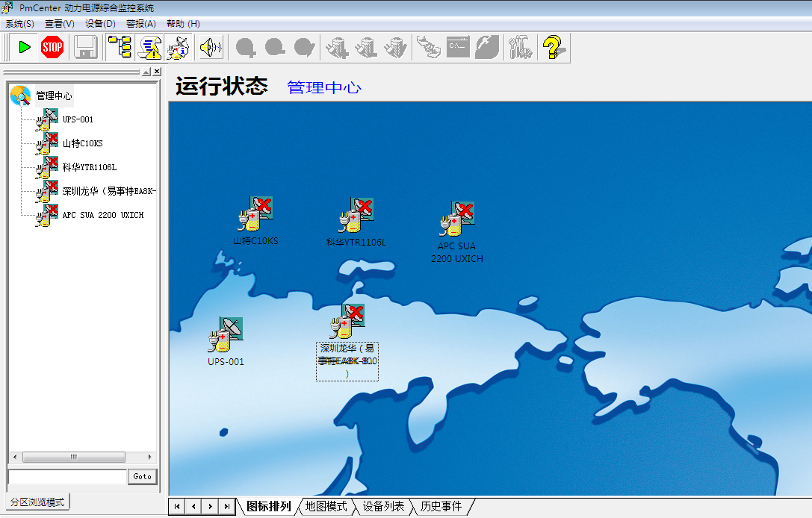Click the grayed-out floppy disk save icon
This screenshot has height=518, width=812.
point(86,48)
